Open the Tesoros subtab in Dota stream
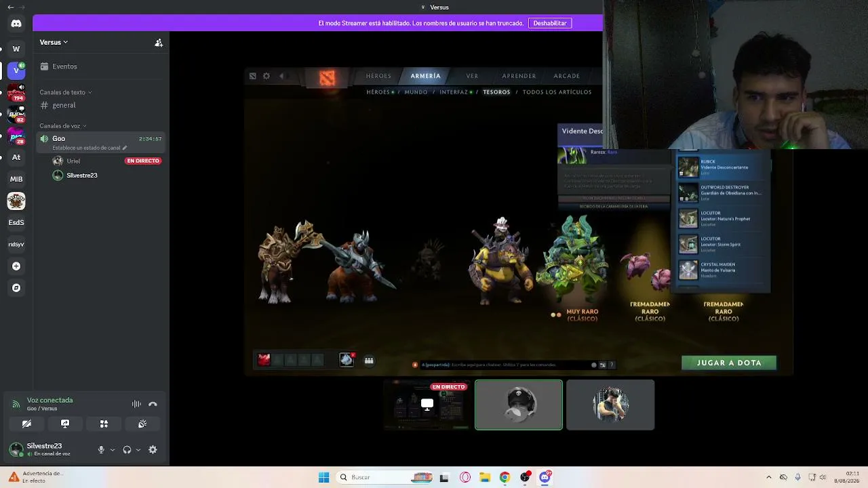 click(496, 92)
